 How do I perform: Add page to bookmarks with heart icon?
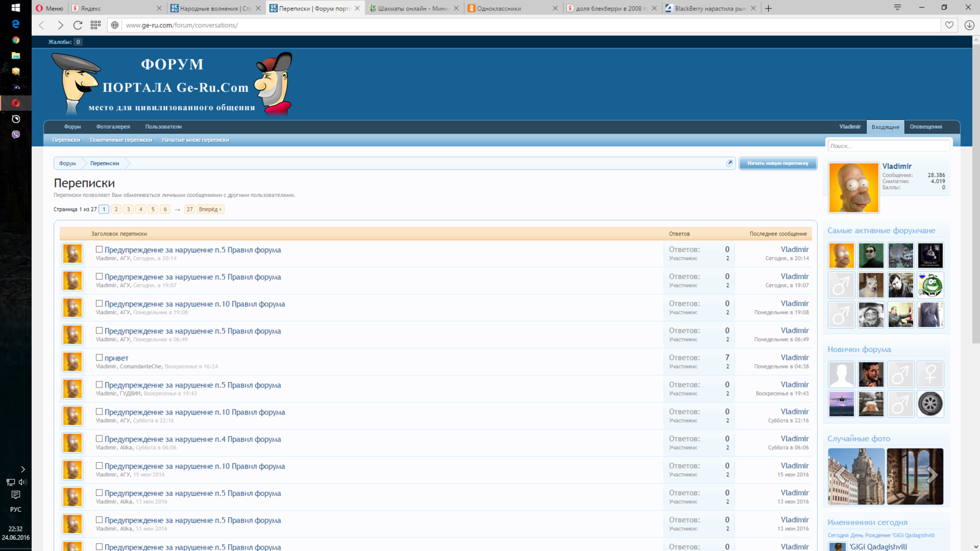coord(949,25)
